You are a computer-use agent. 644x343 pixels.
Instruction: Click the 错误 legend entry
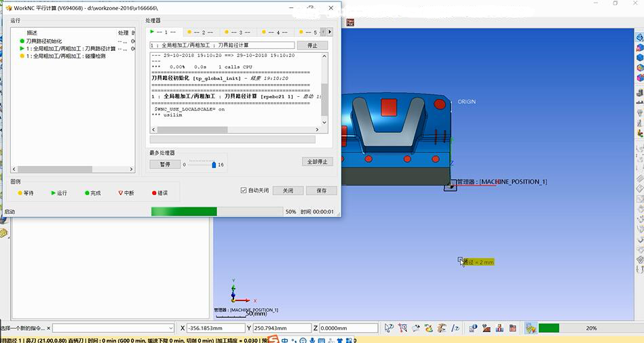click(x=159, y=193)
